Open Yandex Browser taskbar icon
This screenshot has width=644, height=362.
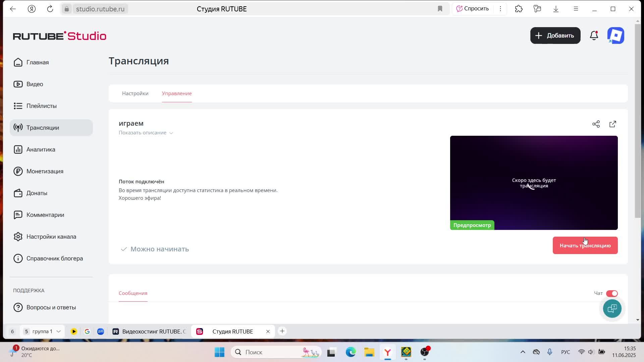click(x=387, y=352)
